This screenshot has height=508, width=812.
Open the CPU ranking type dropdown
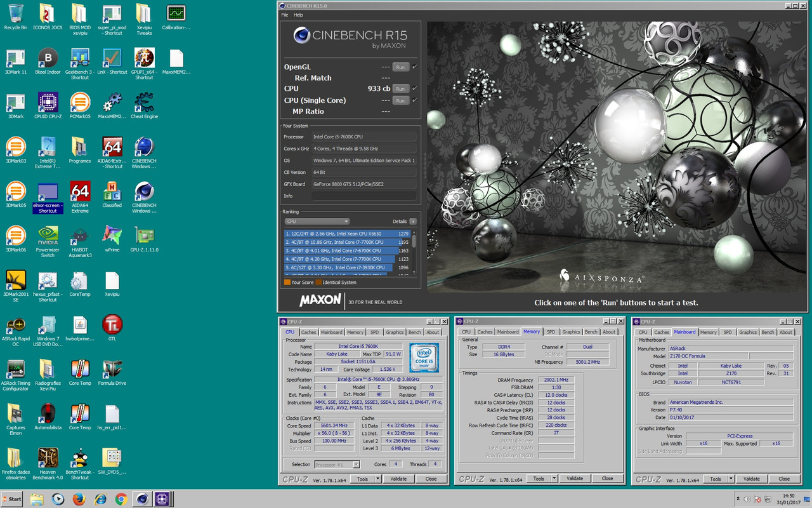click(317, 222)
